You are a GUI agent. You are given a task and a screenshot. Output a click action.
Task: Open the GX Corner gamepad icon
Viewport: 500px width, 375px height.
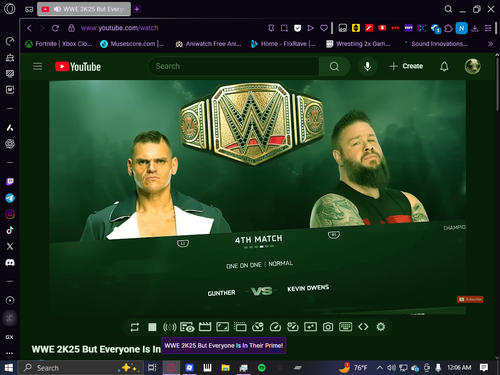tap(29, 9)
